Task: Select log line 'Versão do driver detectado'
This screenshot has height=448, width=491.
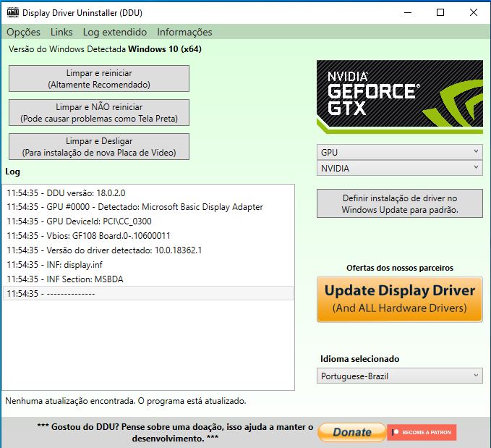Action: [148, 250]
